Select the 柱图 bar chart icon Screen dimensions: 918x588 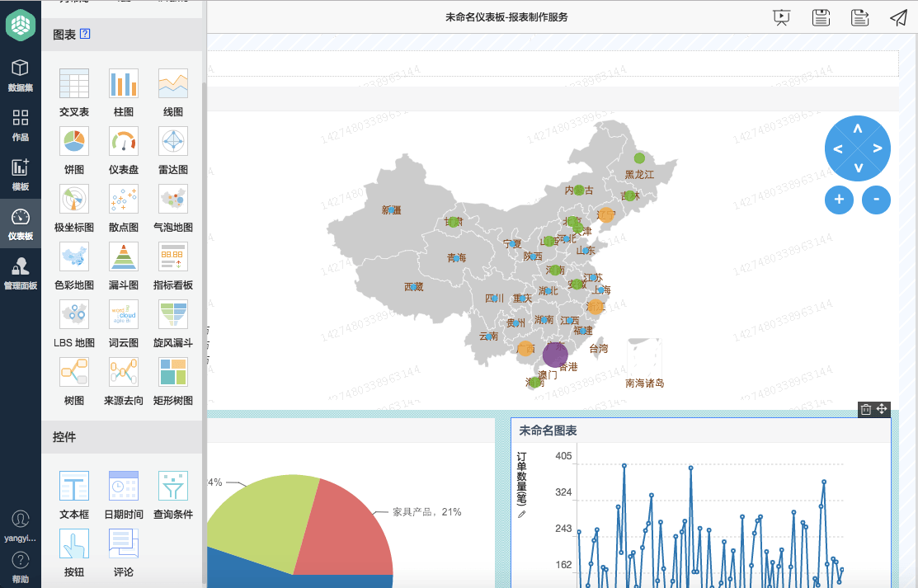(x=124, y=83)
